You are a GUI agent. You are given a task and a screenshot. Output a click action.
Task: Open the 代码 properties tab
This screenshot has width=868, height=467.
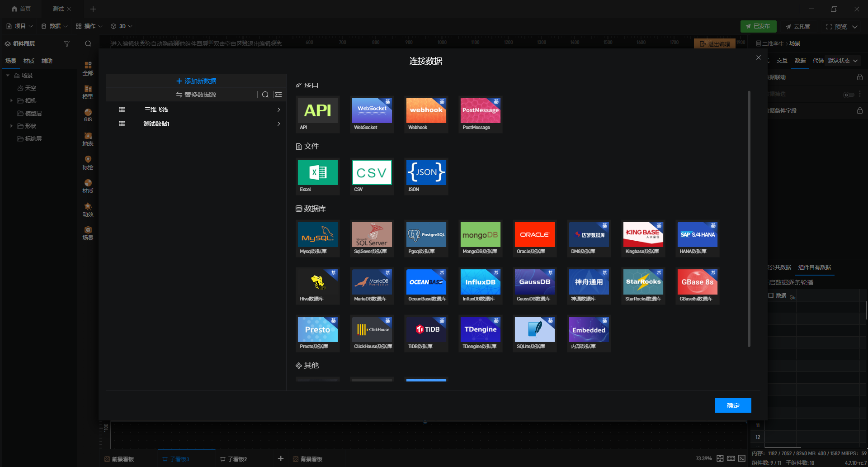[x=818, y=61]
